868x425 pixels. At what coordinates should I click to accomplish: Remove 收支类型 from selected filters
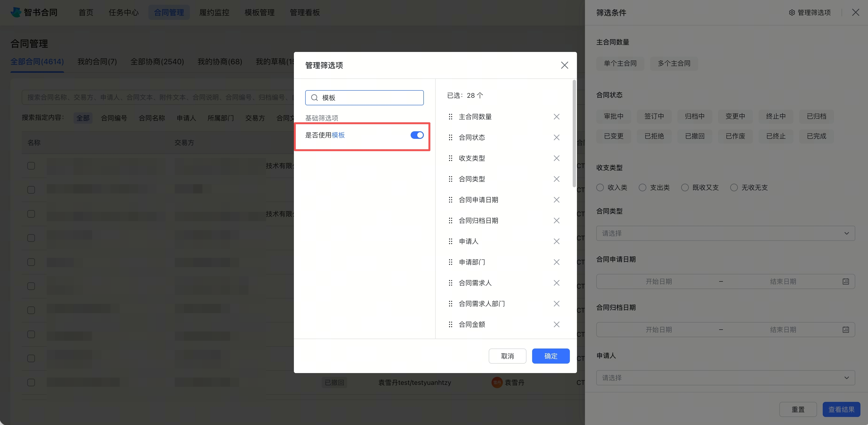point(556,158)
